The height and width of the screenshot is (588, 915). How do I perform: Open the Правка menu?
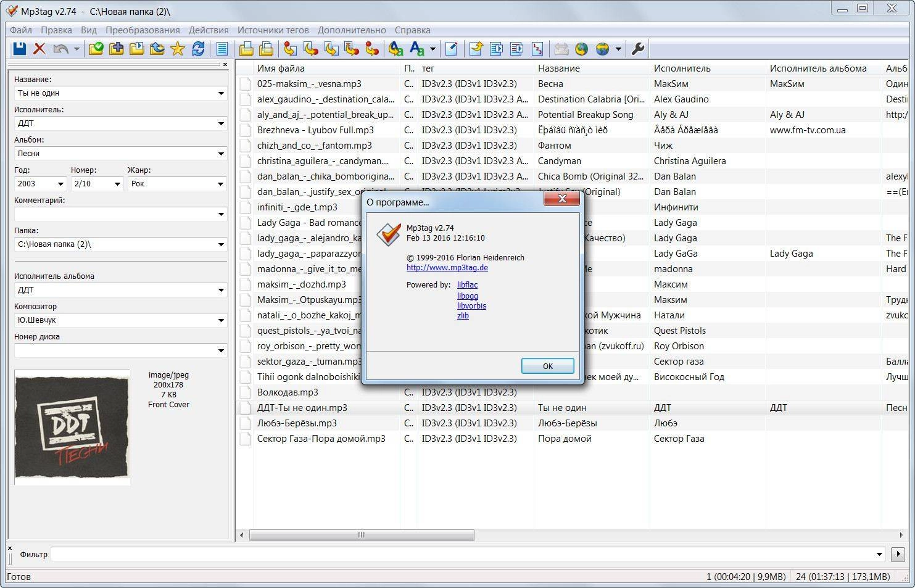coord(56,30)
